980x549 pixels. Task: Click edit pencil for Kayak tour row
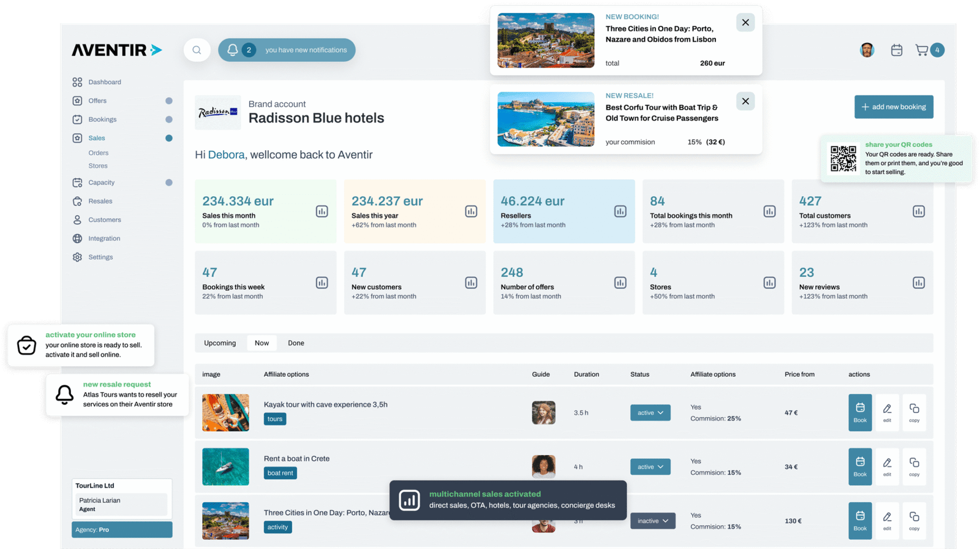[x=887, y=412]
